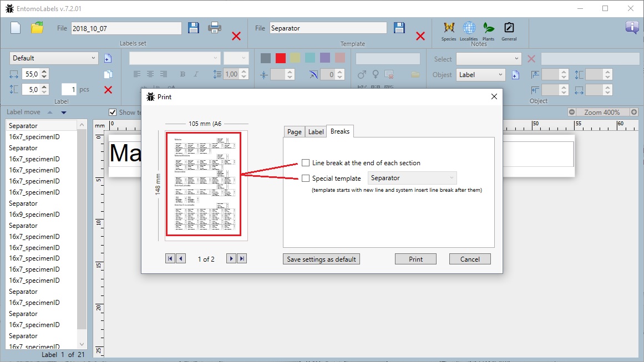Check the Special template checkbox

[x=306, y=179]
